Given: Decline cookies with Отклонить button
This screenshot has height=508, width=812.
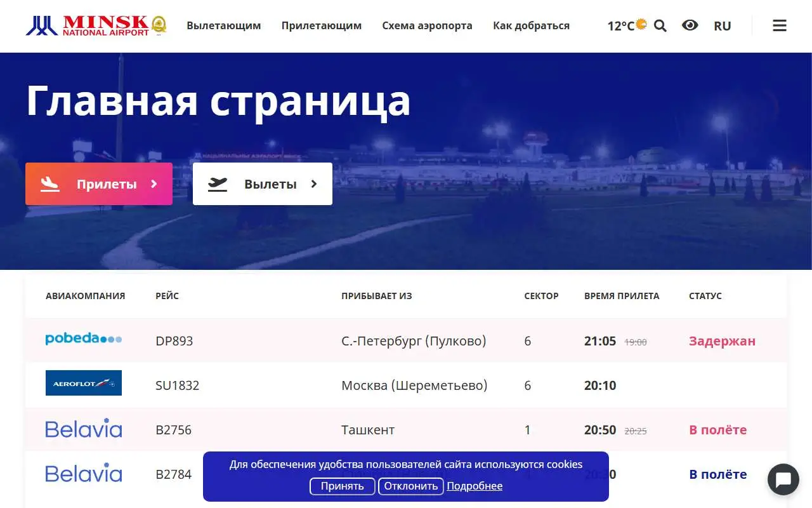Looking at the screenshot, I should pos(411,486).
